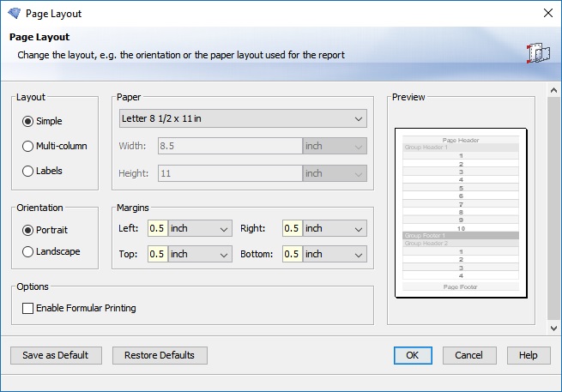Close the Page Layout dialog

pos(547,13)
